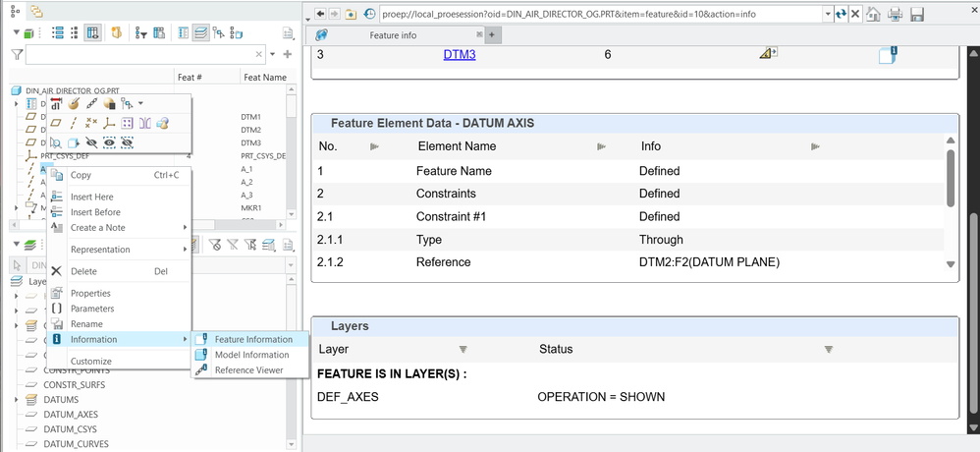Choose Feature Information from the submenu
Image resolution: width=980 pixels, height=452 pixels.
(x=252, y=339)
